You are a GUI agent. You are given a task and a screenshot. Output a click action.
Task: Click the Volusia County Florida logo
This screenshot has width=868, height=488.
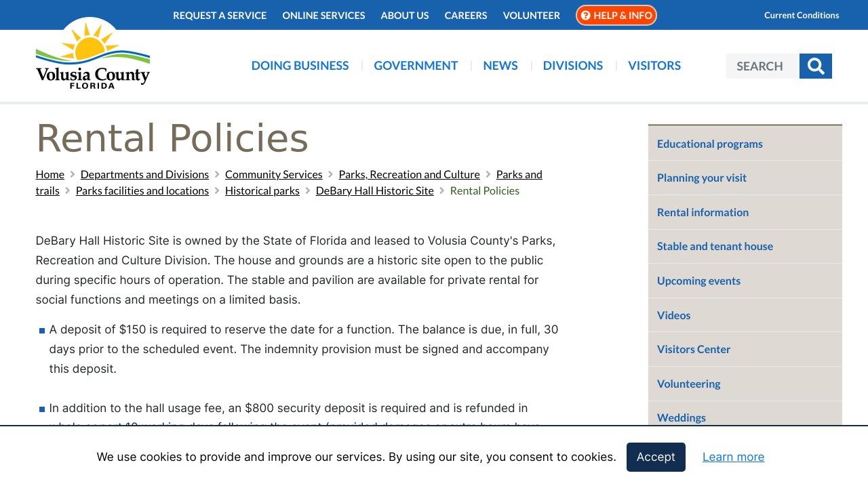[93, 54]
